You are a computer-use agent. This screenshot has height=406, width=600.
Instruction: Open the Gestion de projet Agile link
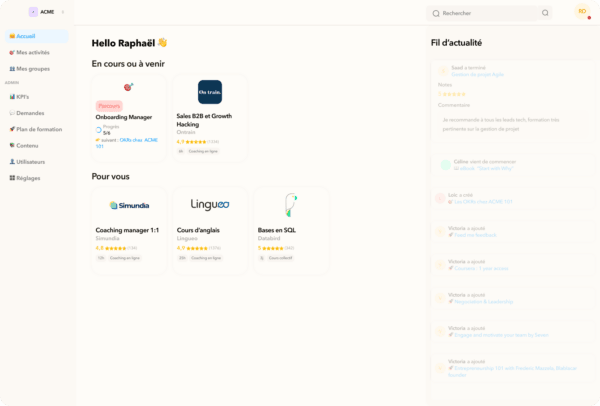(478, 74)
